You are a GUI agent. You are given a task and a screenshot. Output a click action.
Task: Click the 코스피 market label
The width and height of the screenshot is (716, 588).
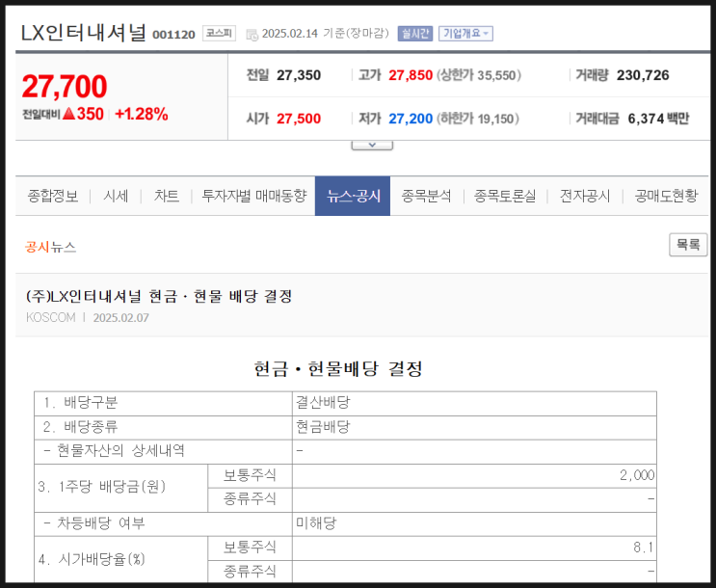219,33
